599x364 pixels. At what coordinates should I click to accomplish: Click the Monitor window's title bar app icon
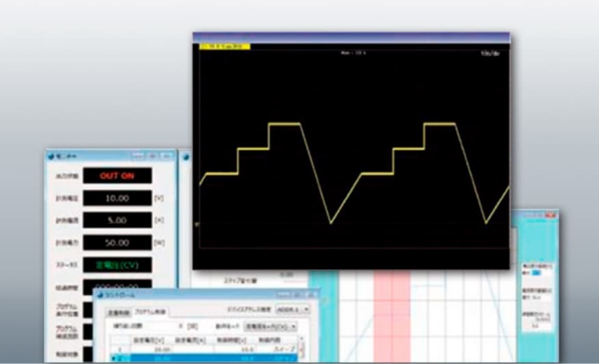[51, 156]
